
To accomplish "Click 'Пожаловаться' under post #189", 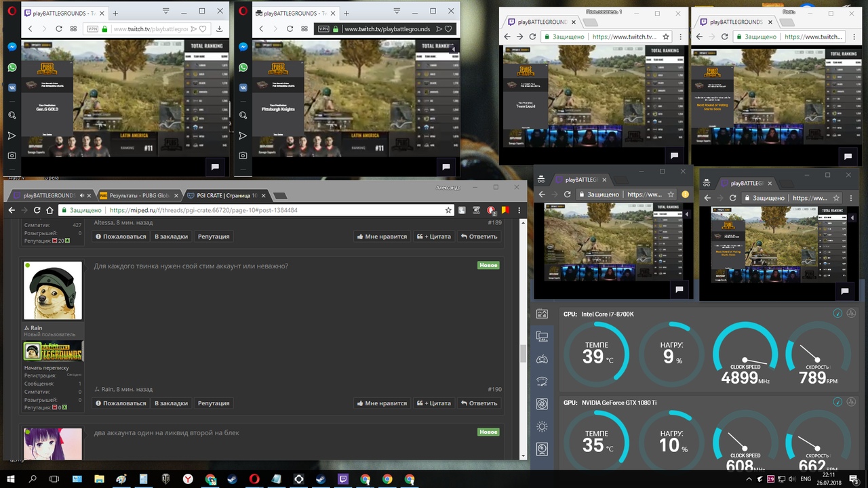I will coord(121,237).
